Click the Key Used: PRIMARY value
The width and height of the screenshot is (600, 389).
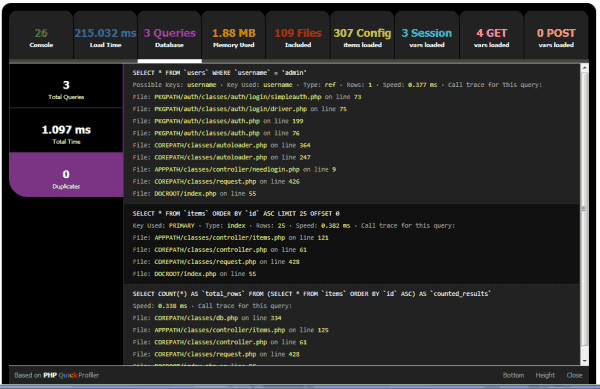(182, 226)
